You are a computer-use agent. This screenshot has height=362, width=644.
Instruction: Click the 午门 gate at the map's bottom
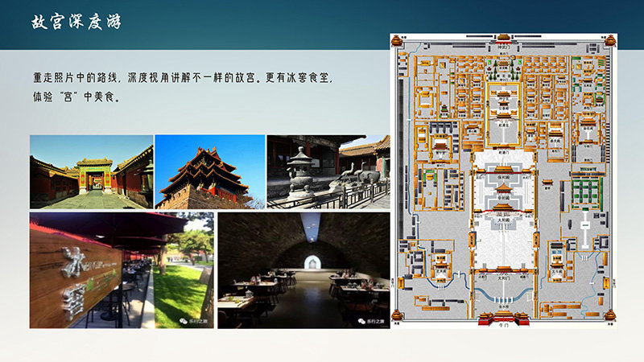[502, 319]
